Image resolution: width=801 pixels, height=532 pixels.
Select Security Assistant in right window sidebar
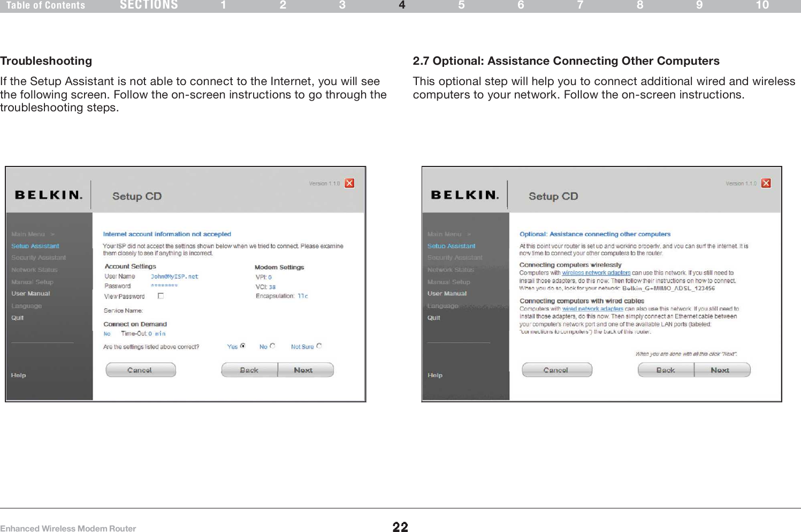point(455,258)
